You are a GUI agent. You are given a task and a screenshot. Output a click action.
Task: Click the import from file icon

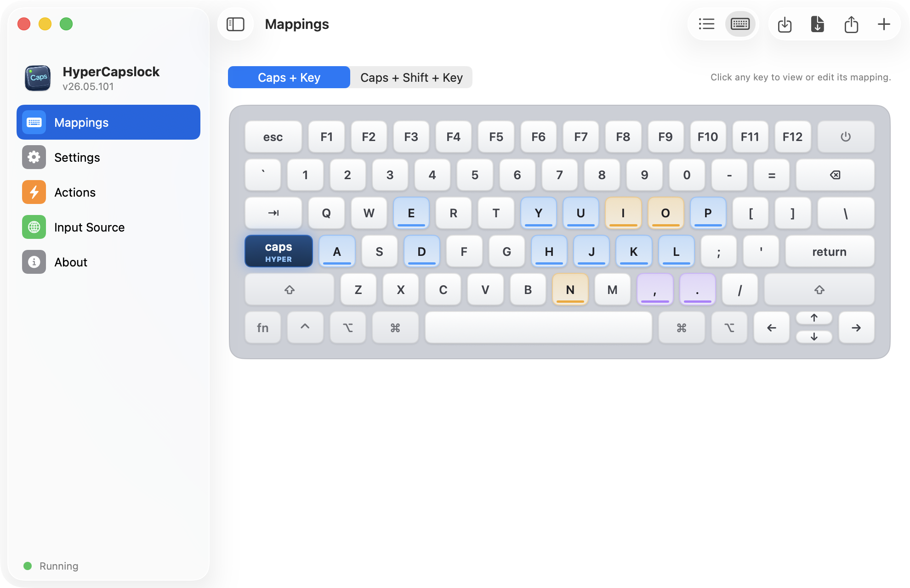[x=818, y=24]
